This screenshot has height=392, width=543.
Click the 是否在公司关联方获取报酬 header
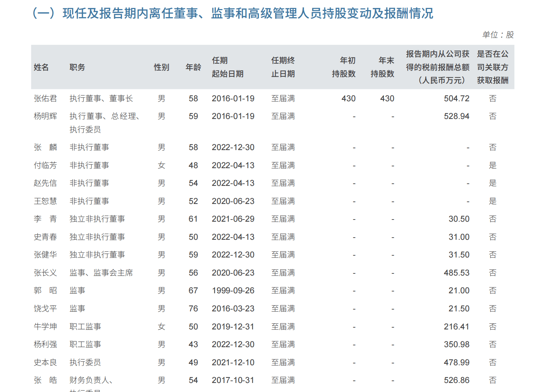coord(493,67)
